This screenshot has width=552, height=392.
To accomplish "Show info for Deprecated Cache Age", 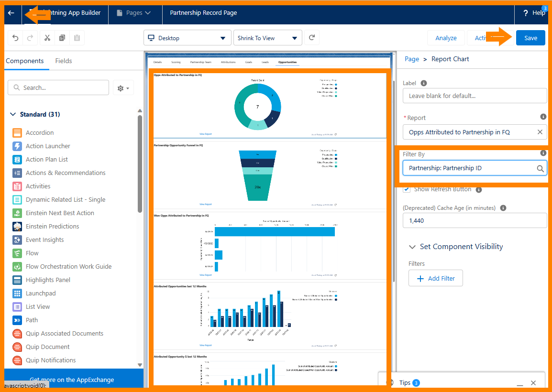I will pos(503,208).
